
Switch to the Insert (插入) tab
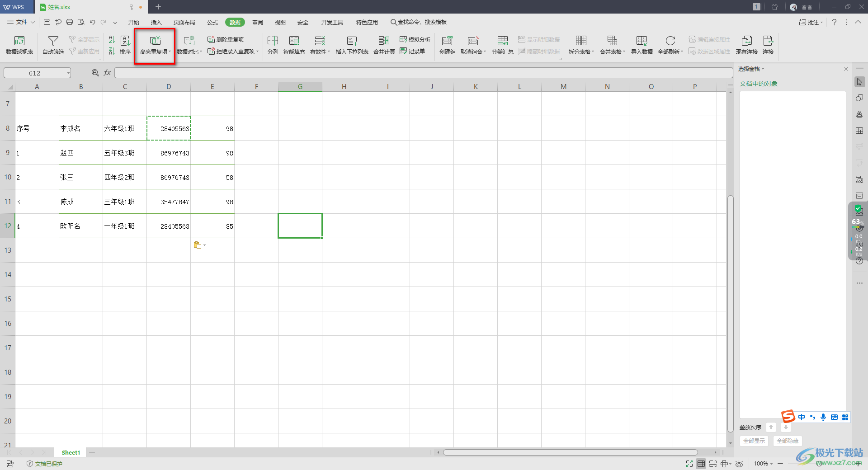pyautogui.click(x=156, y=22)
